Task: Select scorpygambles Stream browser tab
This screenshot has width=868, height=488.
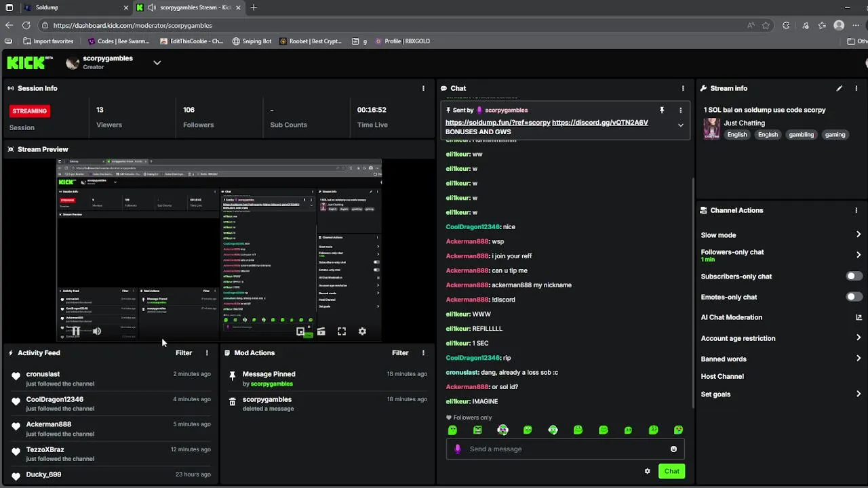Action: tap(188, 7)
